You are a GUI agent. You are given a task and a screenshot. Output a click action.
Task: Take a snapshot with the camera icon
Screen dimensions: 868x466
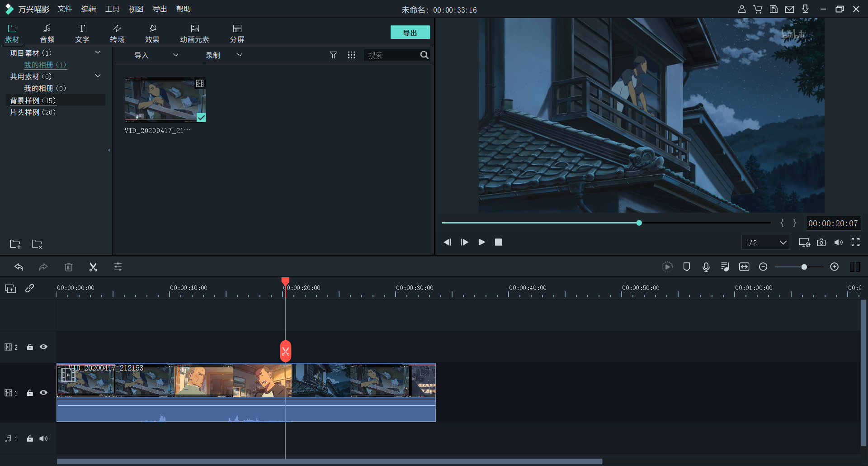point(821,243)
